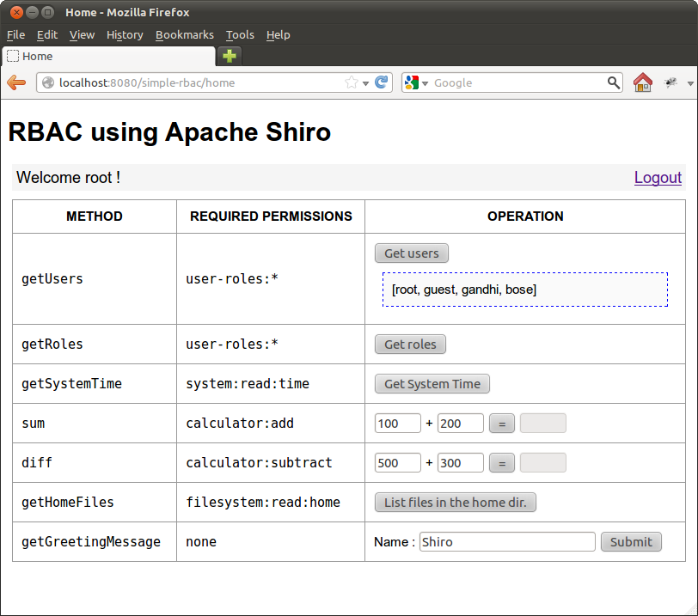Bookmark this page with the star icon
Viewport: 698px width, 616px height.
(x=351, y=83)
